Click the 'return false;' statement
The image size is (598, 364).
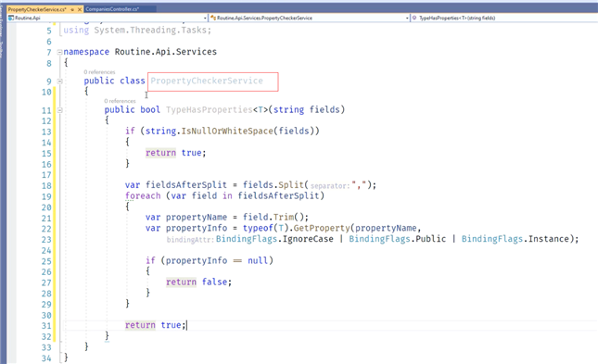pos(198,282)
